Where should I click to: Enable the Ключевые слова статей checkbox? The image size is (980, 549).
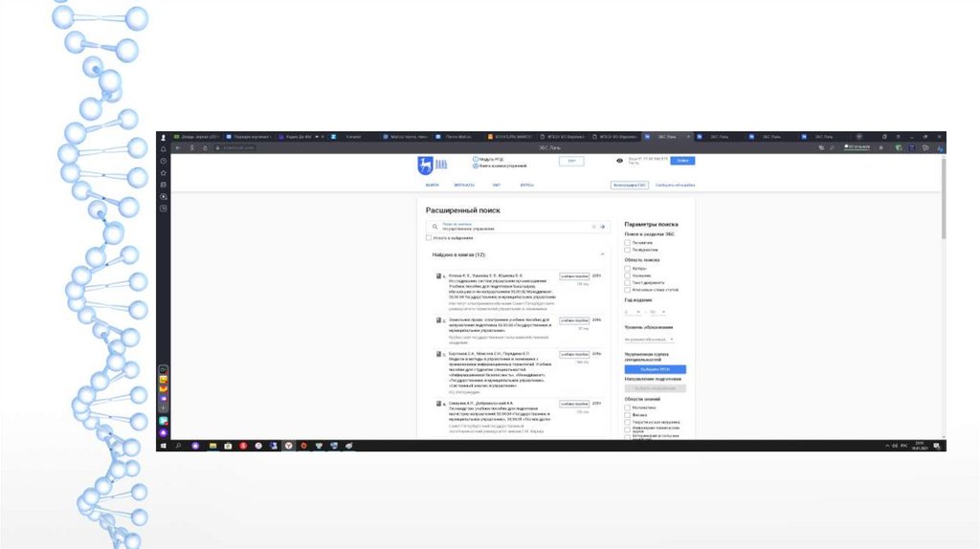click(x=628, y=290)
